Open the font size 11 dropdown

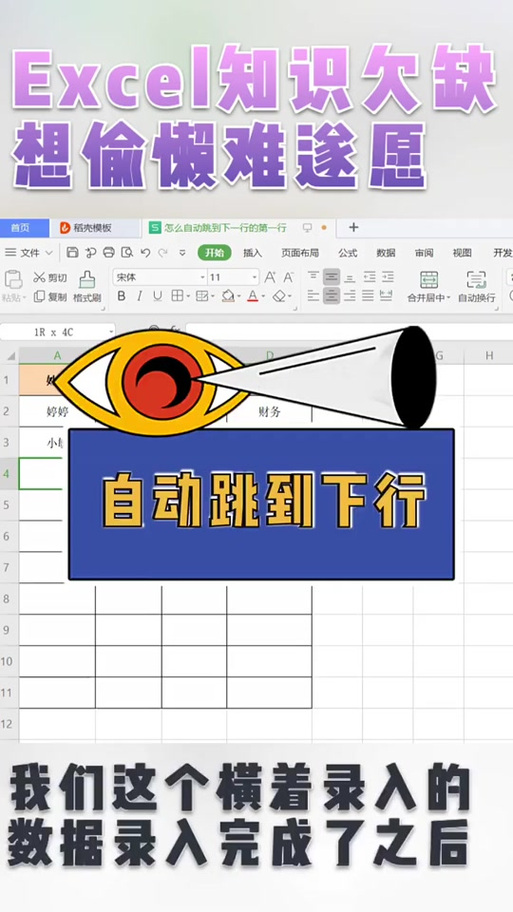click(x=254, y=277)
